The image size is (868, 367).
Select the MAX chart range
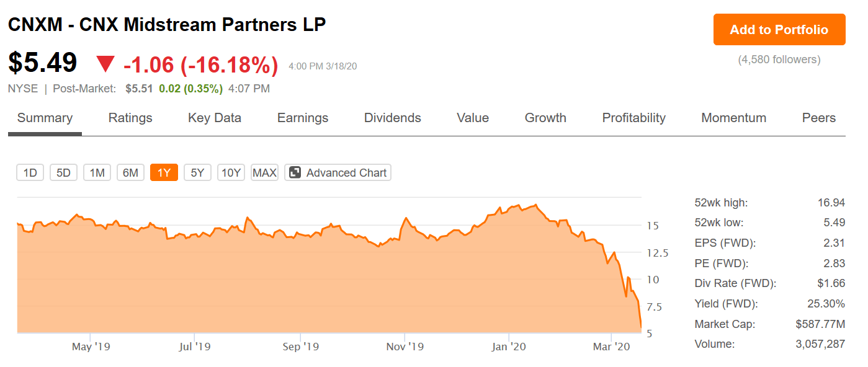click(264, 173)
